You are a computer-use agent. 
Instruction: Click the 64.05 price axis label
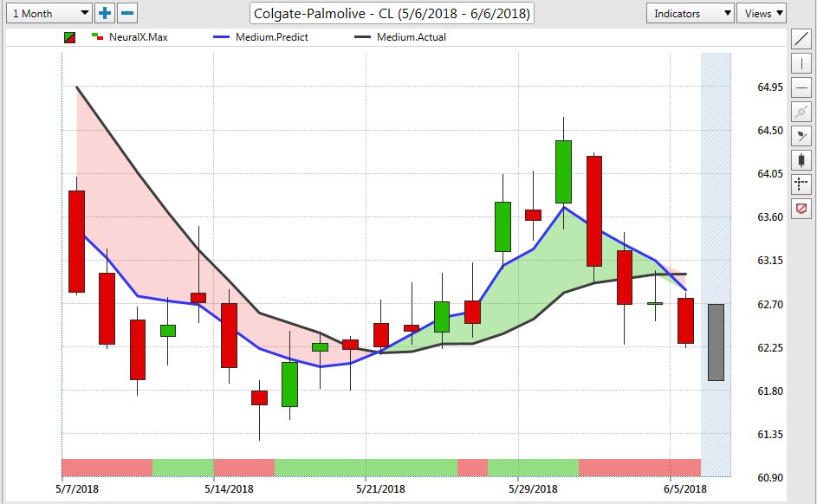point(770,173)
